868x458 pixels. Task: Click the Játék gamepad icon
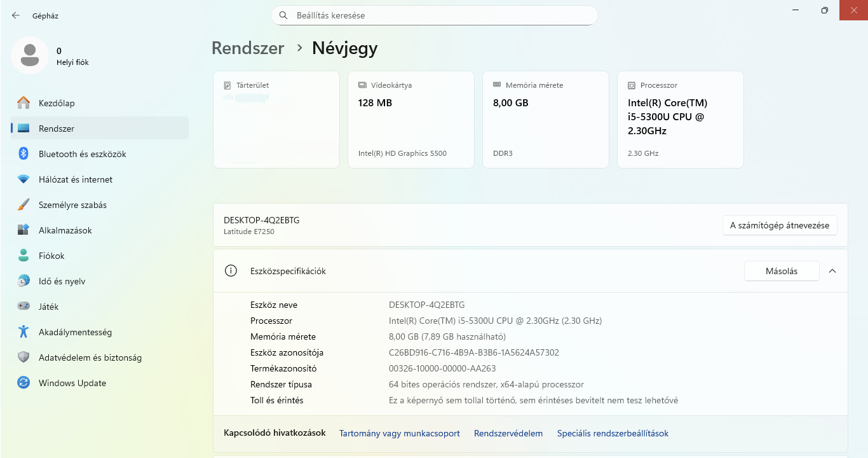[24, 306]
